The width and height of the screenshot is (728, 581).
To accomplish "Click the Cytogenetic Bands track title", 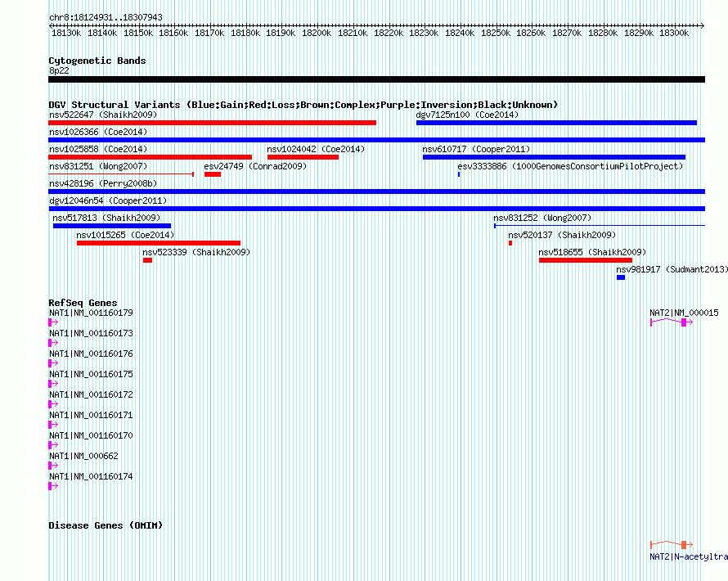I will (97, 61).
